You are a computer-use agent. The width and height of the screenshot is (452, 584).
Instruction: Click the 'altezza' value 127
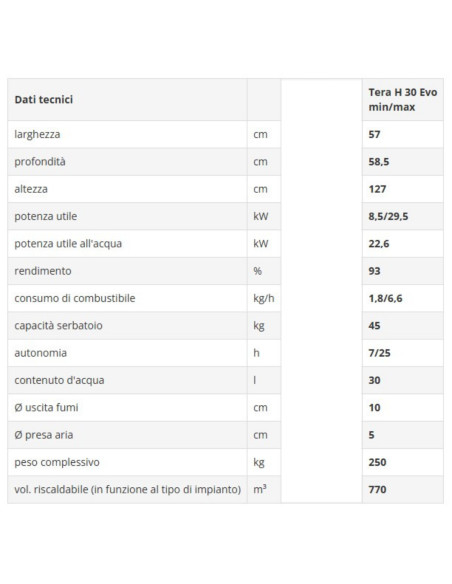point(377,189)
